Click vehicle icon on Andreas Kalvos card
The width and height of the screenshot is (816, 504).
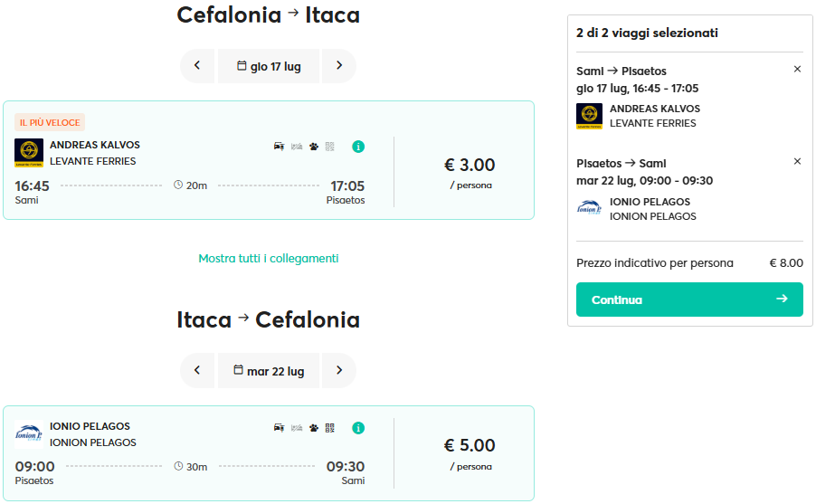tap(279, 147)
